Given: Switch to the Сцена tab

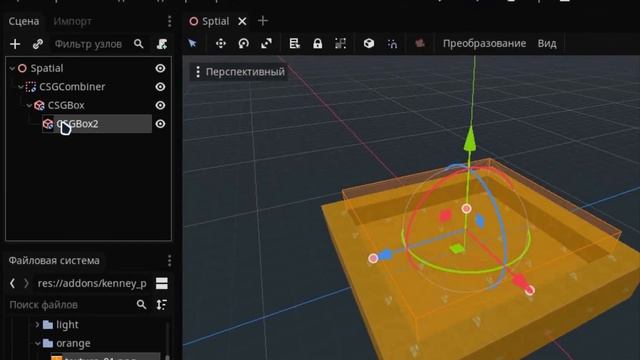Looking at the screenshot, I should click(x=24, y=21).
